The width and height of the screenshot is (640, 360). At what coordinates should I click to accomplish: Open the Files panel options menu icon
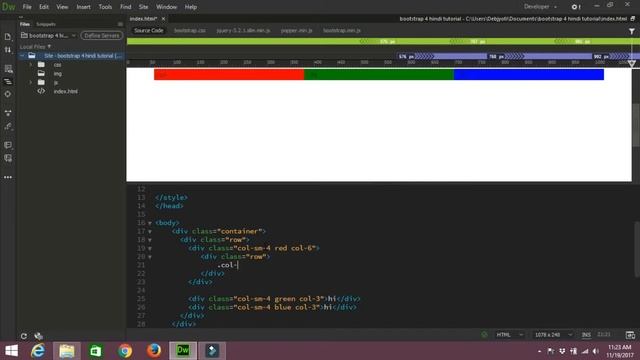[x=120, y=24]
